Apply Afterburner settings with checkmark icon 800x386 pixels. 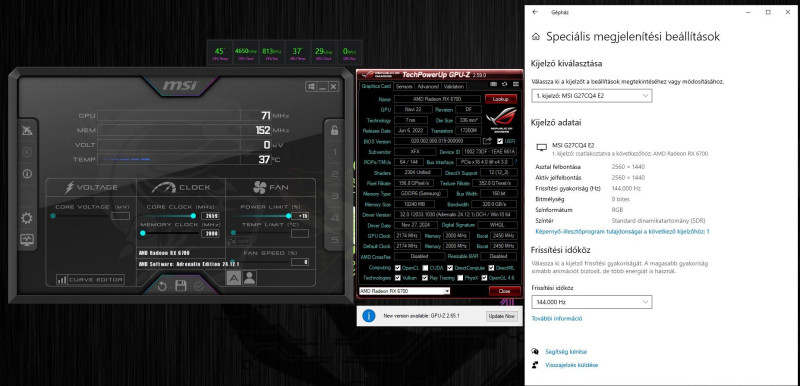click(x=198, y=286)
